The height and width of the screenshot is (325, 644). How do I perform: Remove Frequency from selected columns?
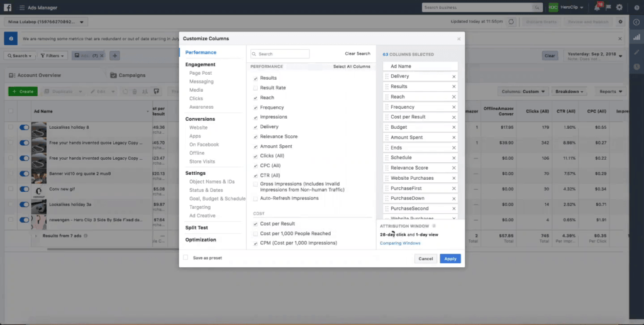tap(454, 107)
